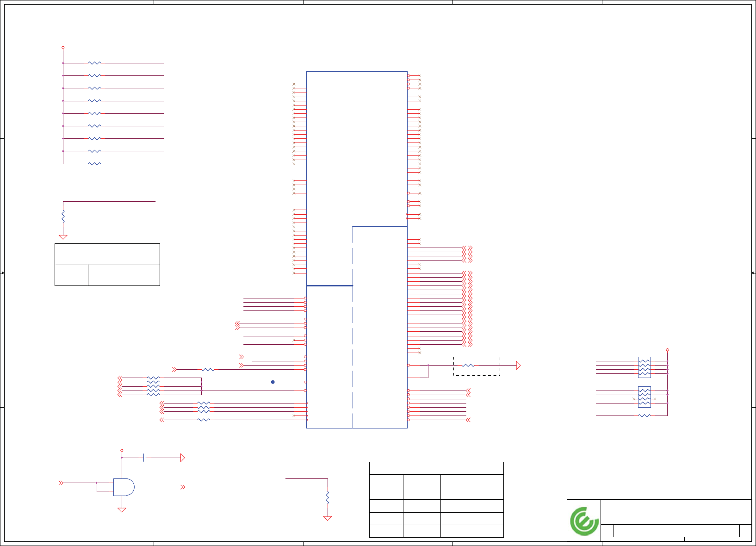This screenshot has height=546, width=756.
Task: Select the resistor inside the dashed box
Action: coord(468,366)
